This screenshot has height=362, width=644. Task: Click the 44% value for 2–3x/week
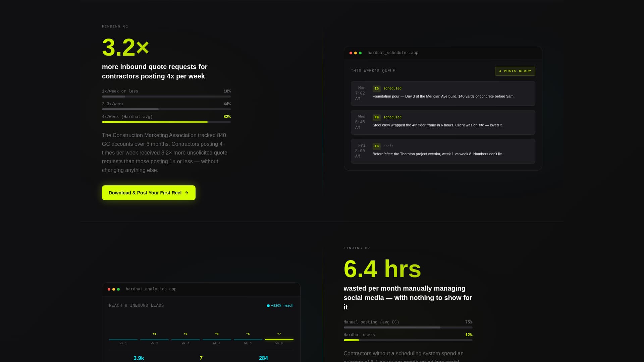227,104
